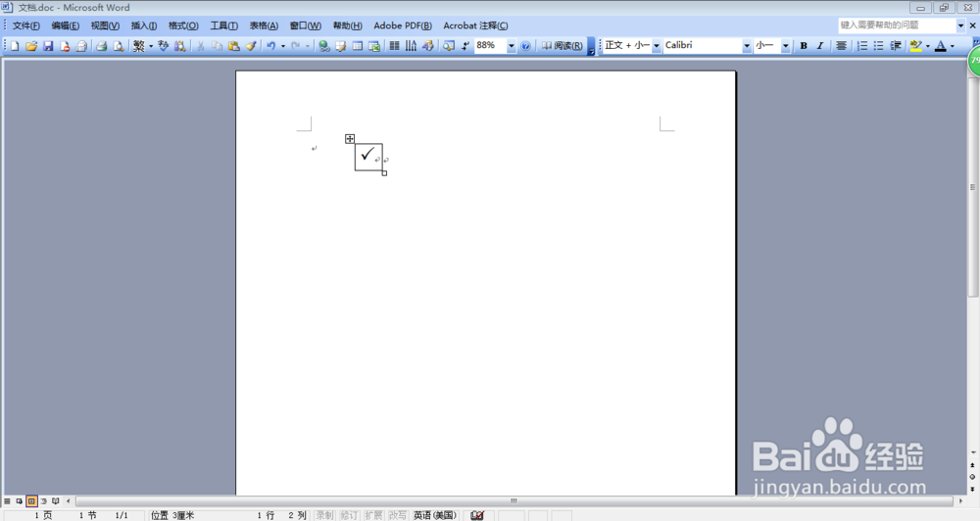The image size is (980, 521).
Task: Open highlight color dropdown arrow
Action: [927, 46]
